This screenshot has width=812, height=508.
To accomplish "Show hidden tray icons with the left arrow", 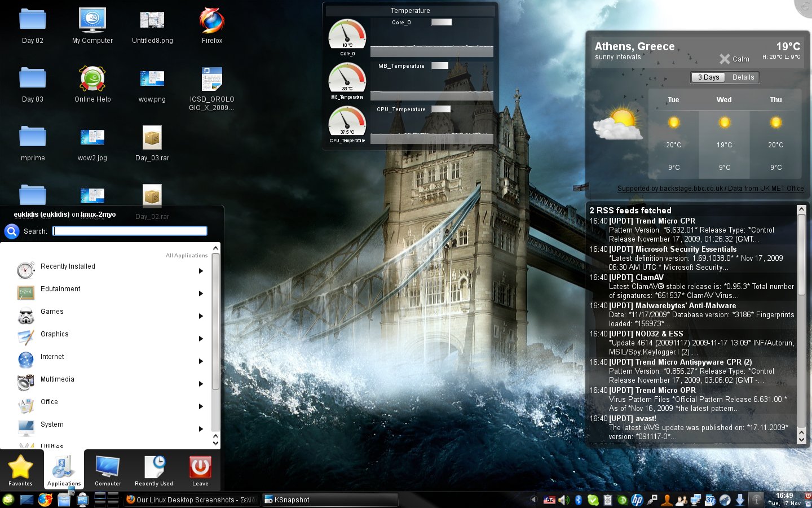I will tap(533, 500).
